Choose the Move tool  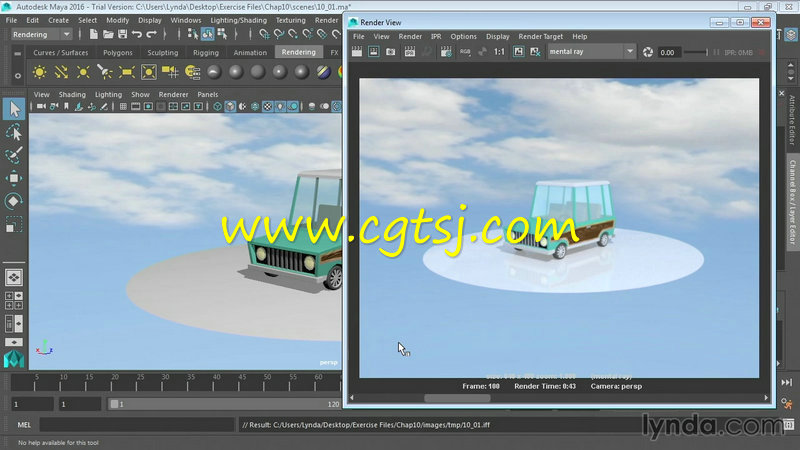tap(14, 178)
